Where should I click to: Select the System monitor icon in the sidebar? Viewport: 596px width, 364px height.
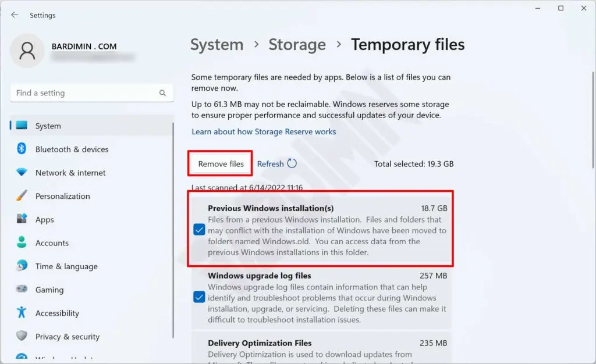pos(22,125)
